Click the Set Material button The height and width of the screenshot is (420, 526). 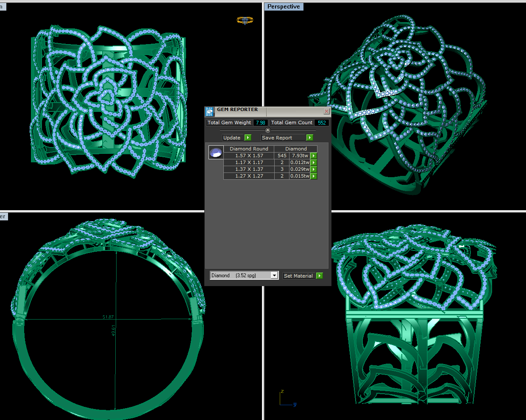tap(300, 275)
